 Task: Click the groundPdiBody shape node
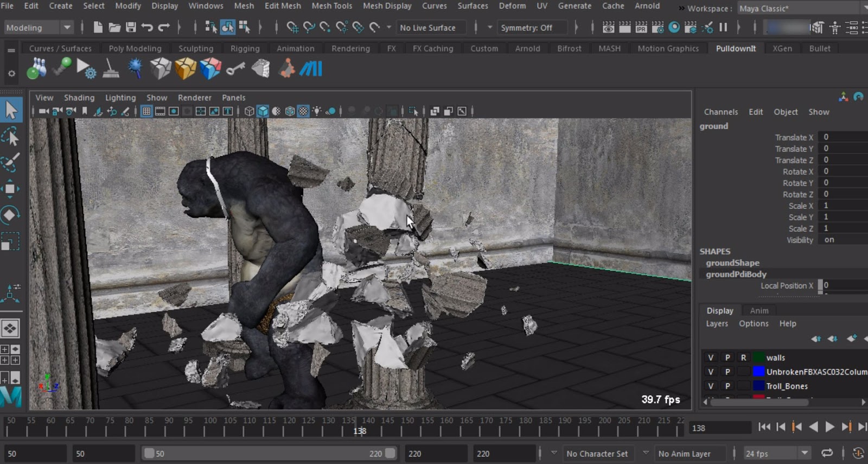(736, 274)
